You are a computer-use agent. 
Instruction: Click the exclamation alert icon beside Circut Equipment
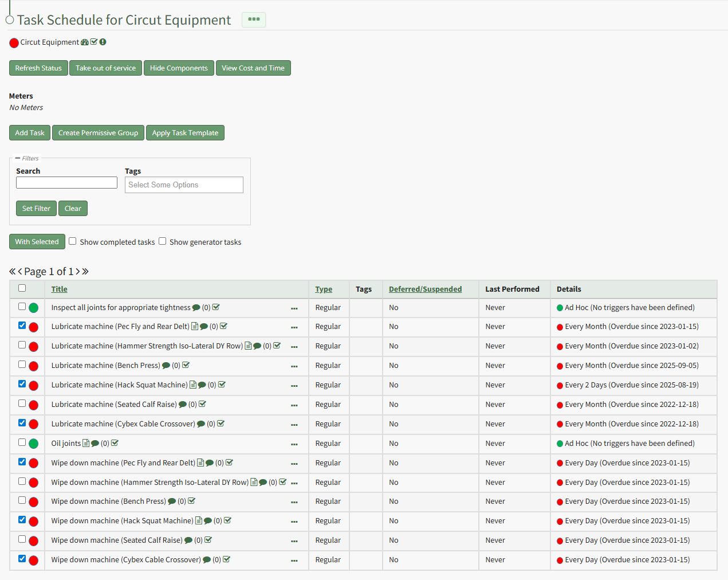point(103,42)
